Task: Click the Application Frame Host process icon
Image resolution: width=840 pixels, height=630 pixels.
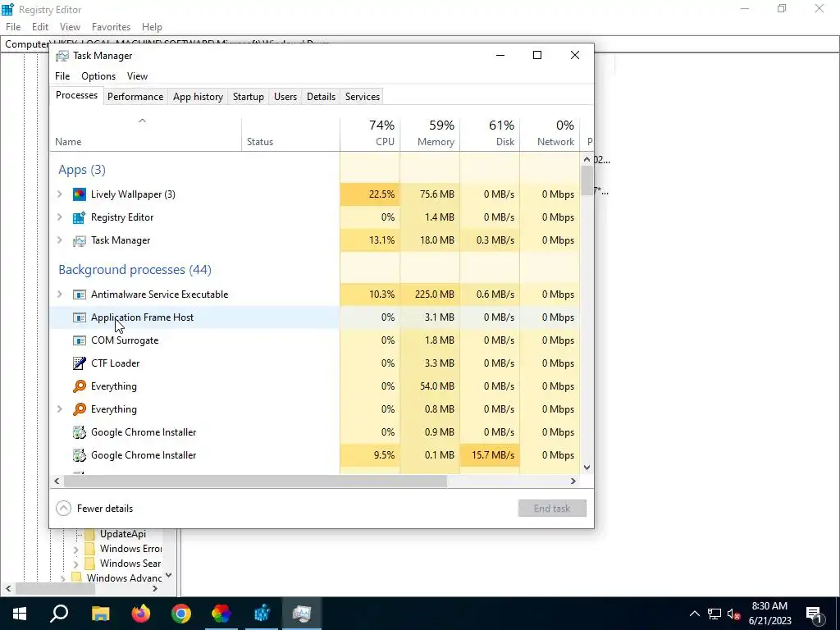Action: click(x=80, y=317)
